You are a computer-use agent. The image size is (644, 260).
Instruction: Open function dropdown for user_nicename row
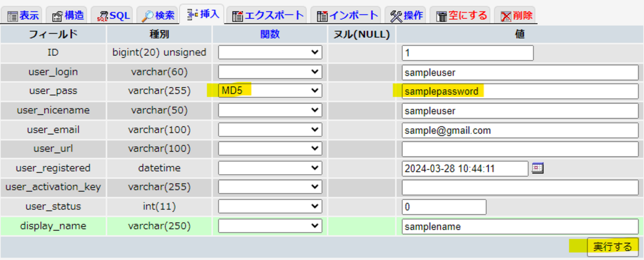click(x=270, y=110)
